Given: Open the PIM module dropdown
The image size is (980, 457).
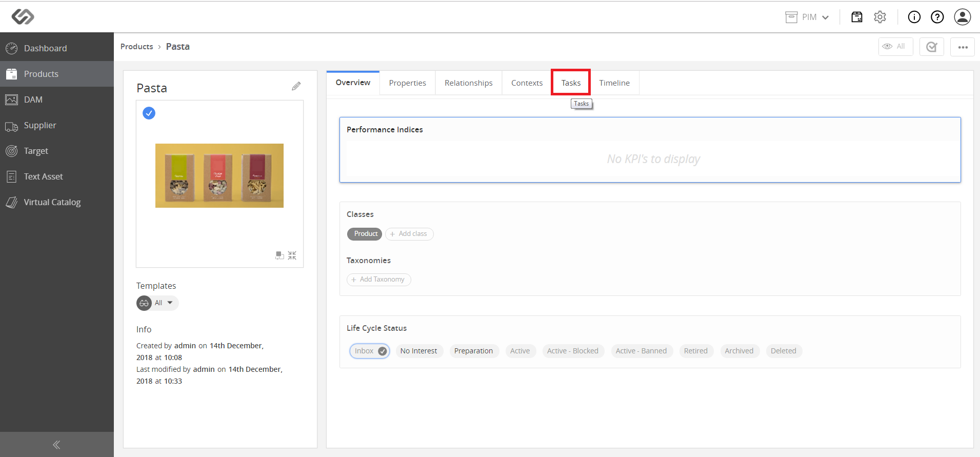Looking at the screenshot, I should coord(807,17).
